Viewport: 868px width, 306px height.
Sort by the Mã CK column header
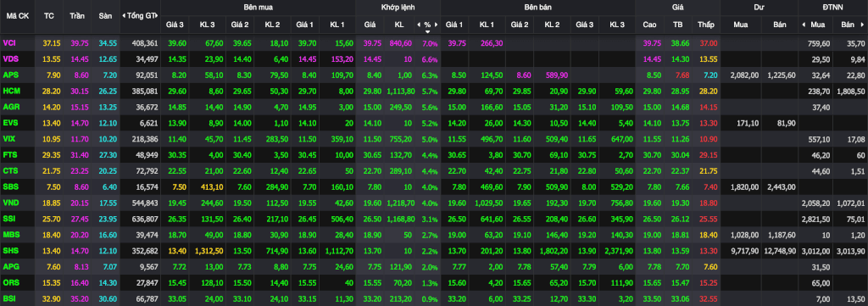(x=17, y=16)
